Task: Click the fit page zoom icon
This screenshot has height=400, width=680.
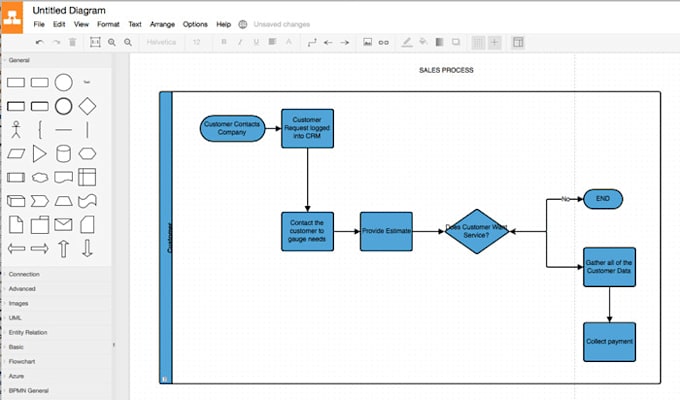Action: 95,42
